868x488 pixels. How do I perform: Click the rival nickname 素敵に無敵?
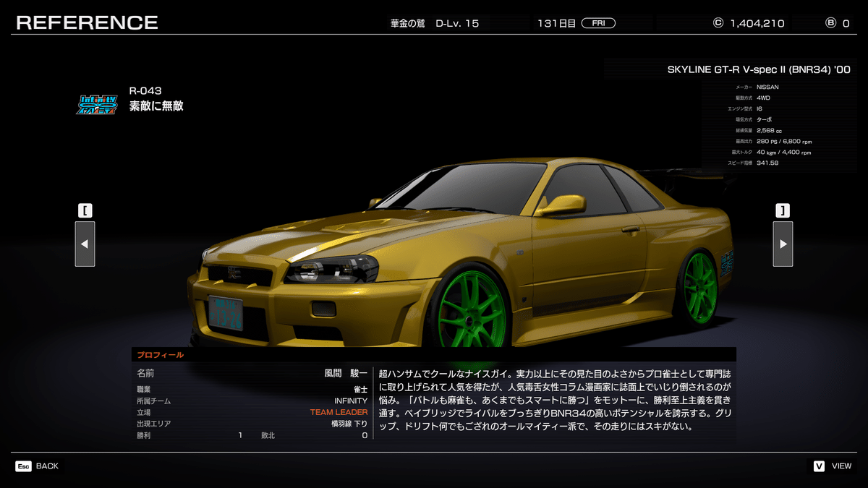[x=156, y=106]
